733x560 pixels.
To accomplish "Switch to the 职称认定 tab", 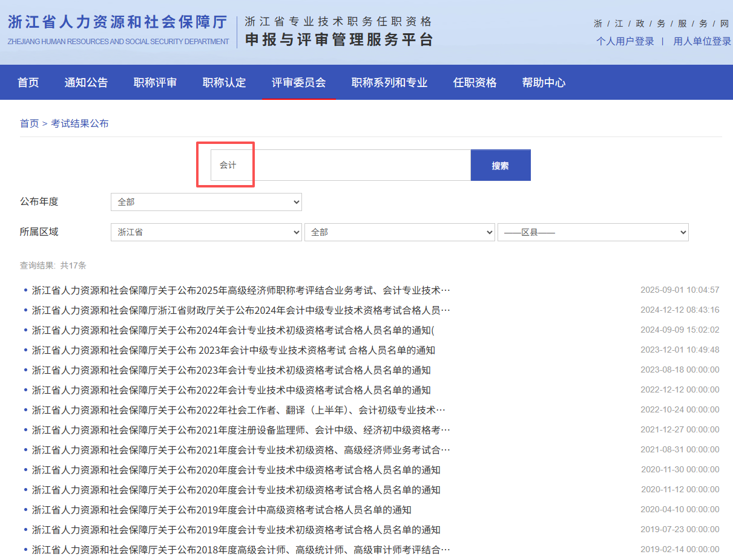I will coord(223,82).
